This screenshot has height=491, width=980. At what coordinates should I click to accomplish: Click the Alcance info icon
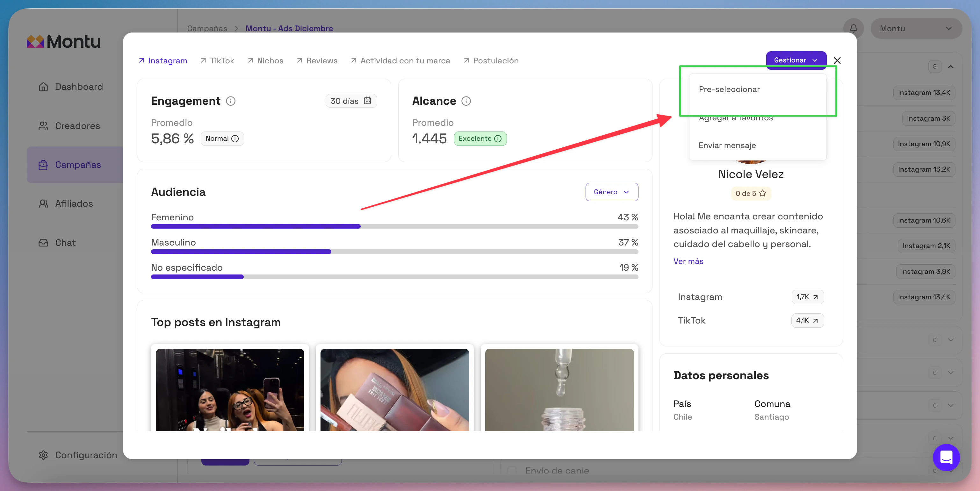466,101
